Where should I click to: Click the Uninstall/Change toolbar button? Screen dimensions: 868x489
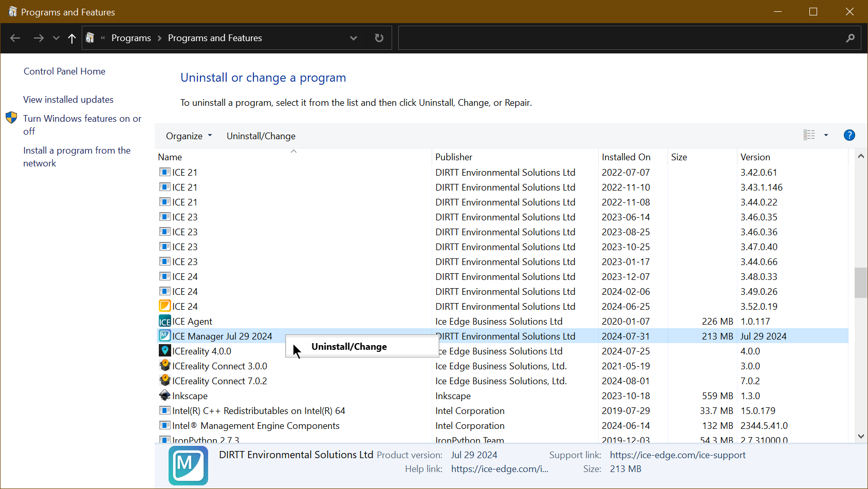261,136
